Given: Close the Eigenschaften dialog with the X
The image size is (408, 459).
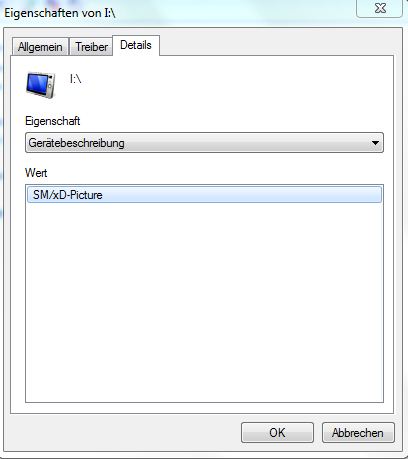Looking at the screenshot, I should [379, 8].
